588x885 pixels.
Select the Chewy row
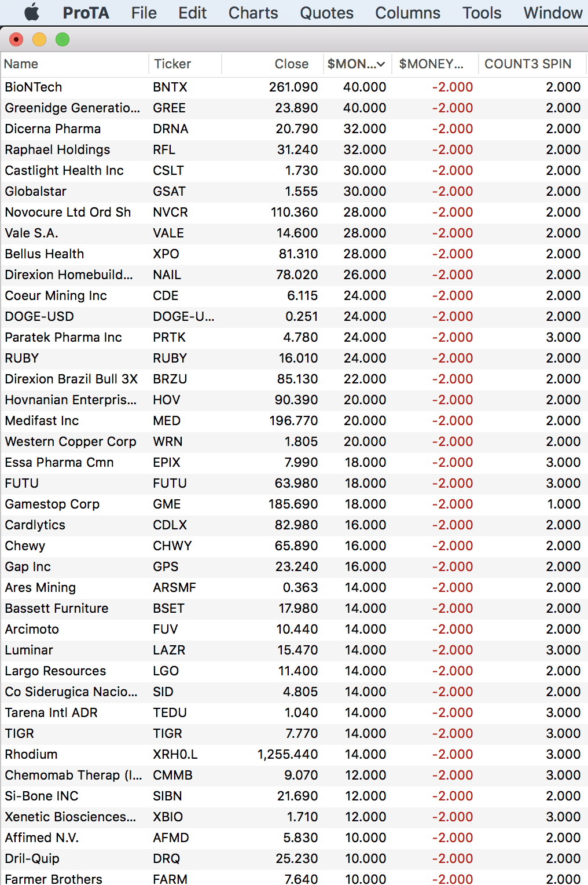294,546
